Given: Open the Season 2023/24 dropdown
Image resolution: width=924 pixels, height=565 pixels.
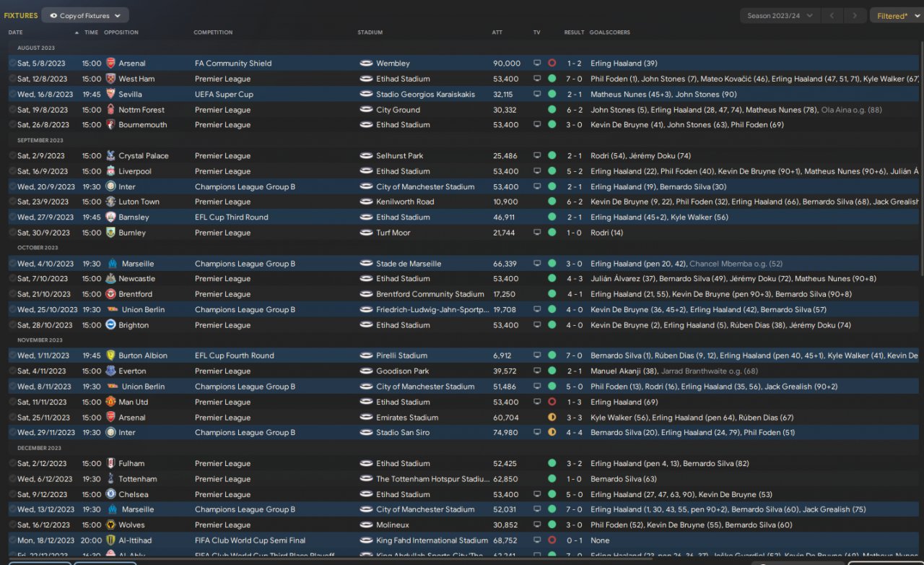Looking at the screenshot, I should click(x=780, y=15).
